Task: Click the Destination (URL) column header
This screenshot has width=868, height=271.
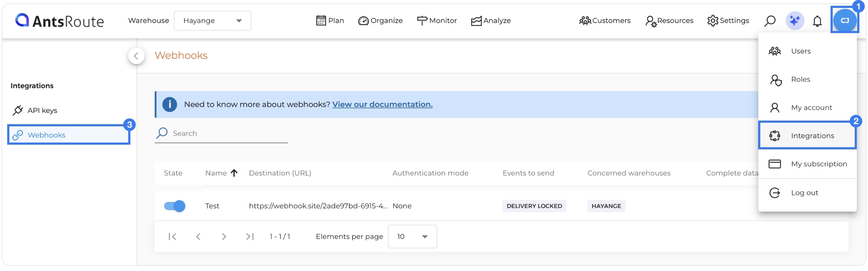Action: pyautogui.click(x=280, y=173)
